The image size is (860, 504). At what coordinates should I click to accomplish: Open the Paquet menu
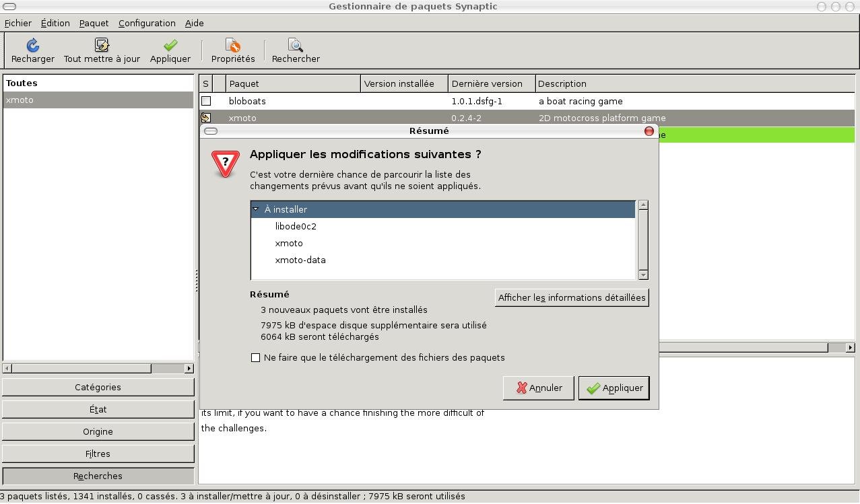(94, 23)
